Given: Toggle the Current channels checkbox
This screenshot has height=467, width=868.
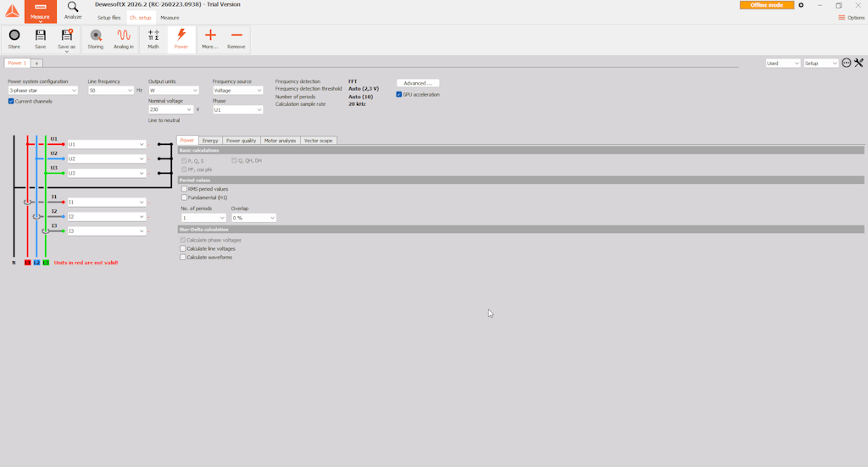Looking at the screenshot, I should tap(11, 101).
